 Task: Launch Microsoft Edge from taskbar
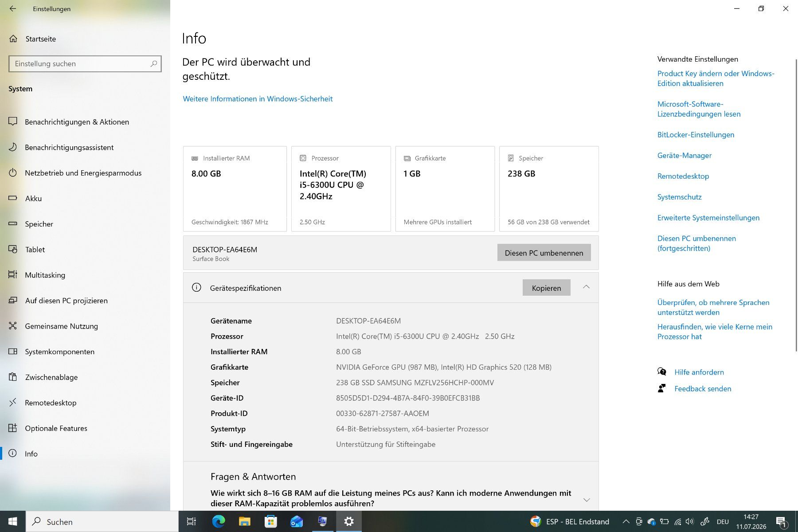pos(218,521)
